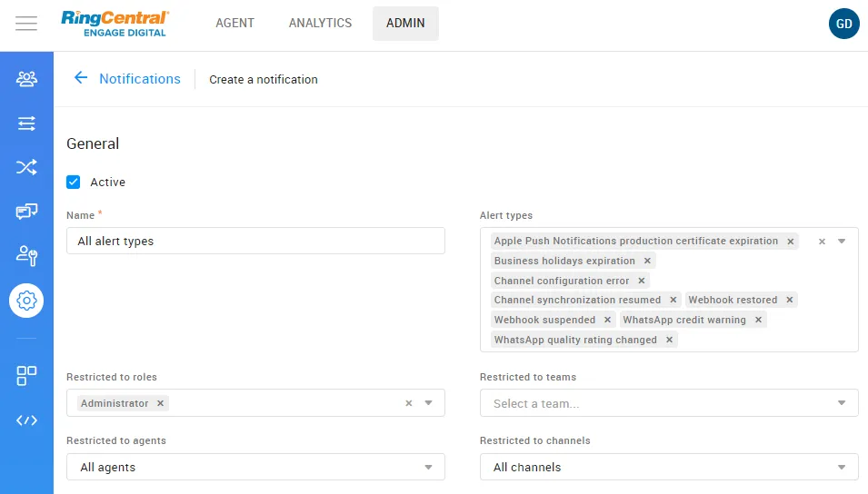Image resolution: width=868 pixels, height=494 pixels.
Task: Click the people group sidebar icon
Action: pyautogui.click(x=26, y=79)
